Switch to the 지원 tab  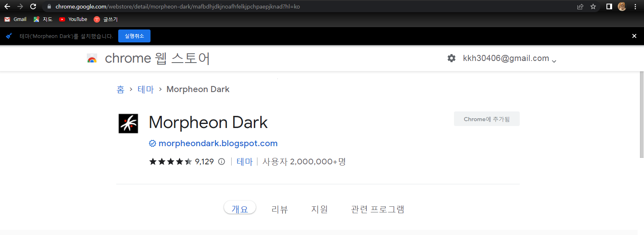(x=320, y=209)
